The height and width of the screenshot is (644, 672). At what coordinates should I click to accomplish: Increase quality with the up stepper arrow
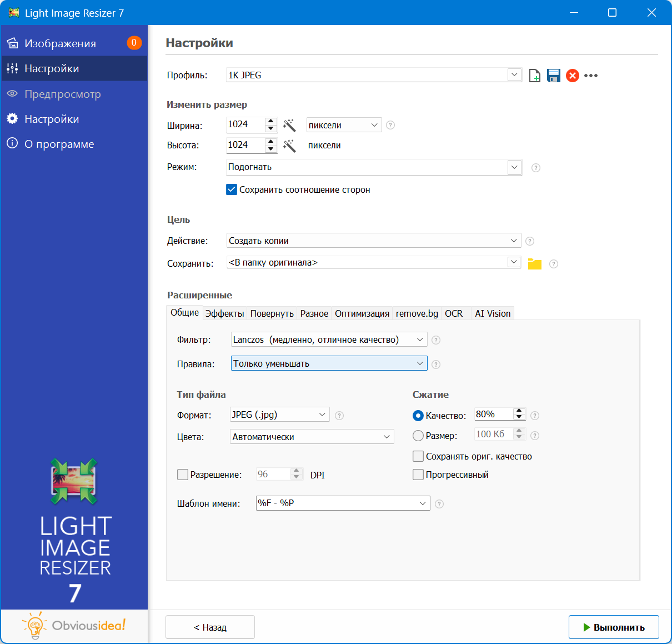pyautogui.click(x=519, y=411)
